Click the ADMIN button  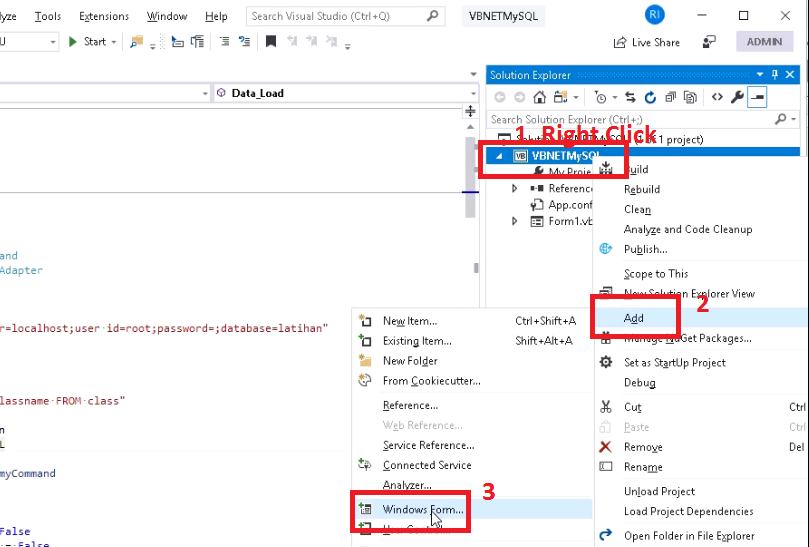click(x=764, y=42)
